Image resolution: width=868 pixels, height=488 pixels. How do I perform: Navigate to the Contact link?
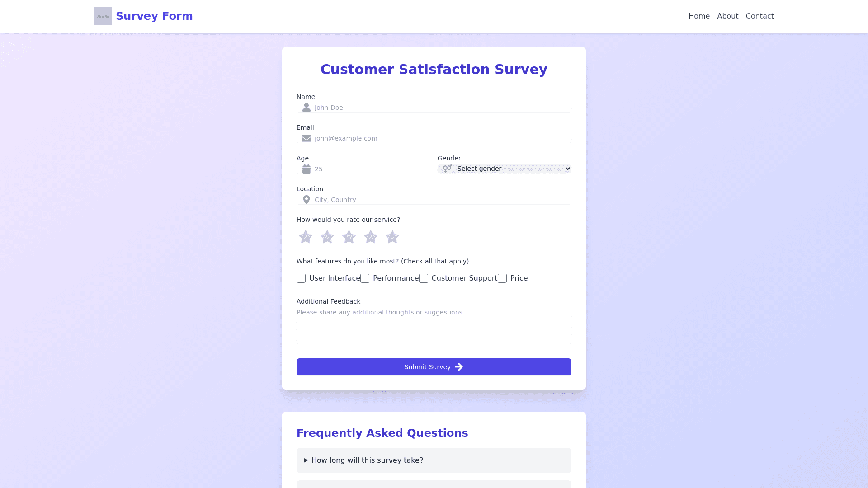pyautogui.click(x=759, y=16)
